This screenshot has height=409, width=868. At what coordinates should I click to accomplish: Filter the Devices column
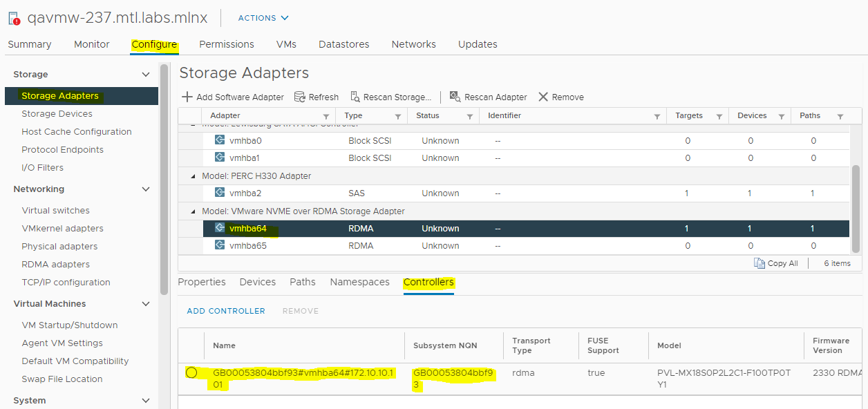pyautogui.click(x=782, y=116)
